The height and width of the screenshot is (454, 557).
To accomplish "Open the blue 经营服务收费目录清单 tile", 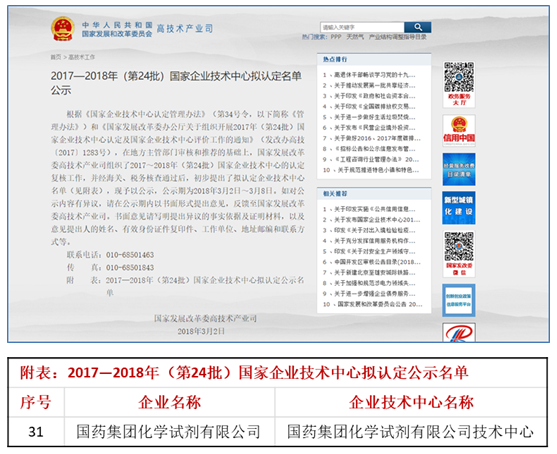I will (459, 169).
